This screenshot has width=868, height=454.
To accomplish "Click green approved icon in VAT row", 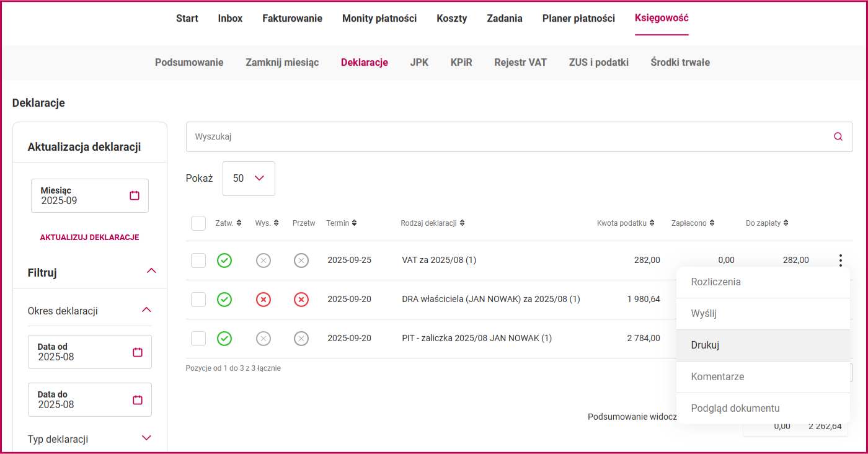I will click(x=224, y=260).
